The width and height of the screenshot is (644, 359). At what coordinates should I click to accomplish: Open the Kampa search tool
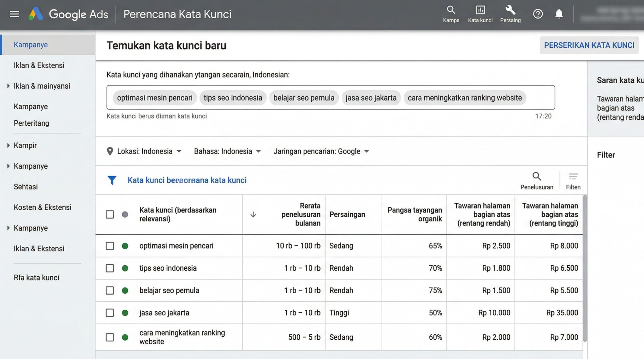click(x=451, y=14)
